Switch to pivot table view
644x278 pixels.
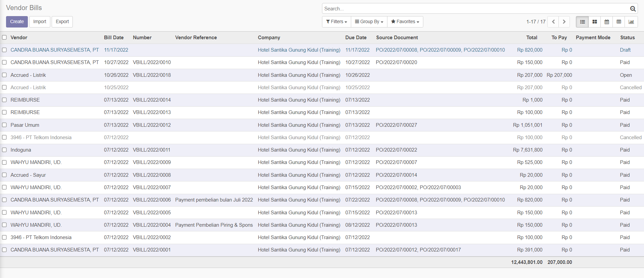point(619,22)
